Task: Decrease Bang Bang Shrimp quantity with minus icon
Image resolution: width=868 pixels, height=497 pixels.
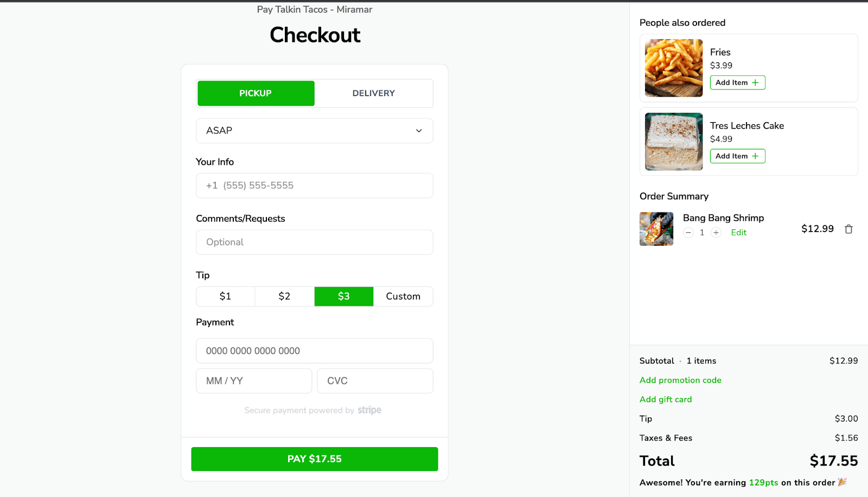Action: coord(688,233)
